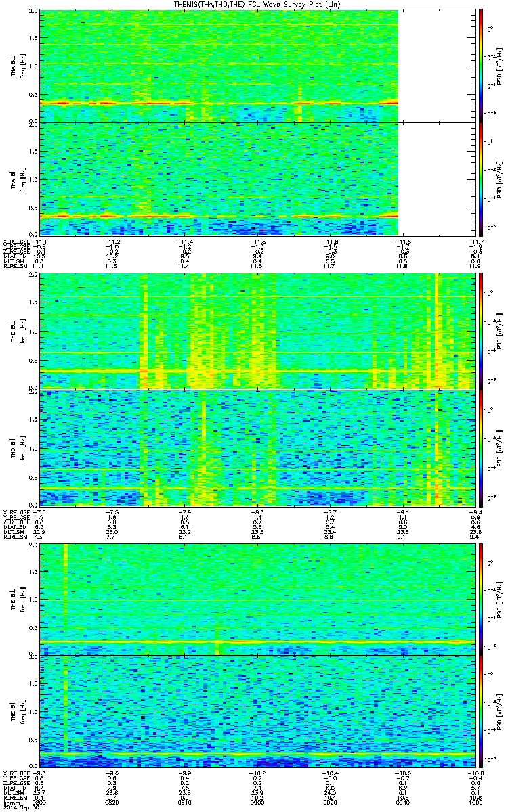The height and width of the screenshot is (812, 508).
Task: Click the 0920 time tick label
Action: (x=329, y=803)
